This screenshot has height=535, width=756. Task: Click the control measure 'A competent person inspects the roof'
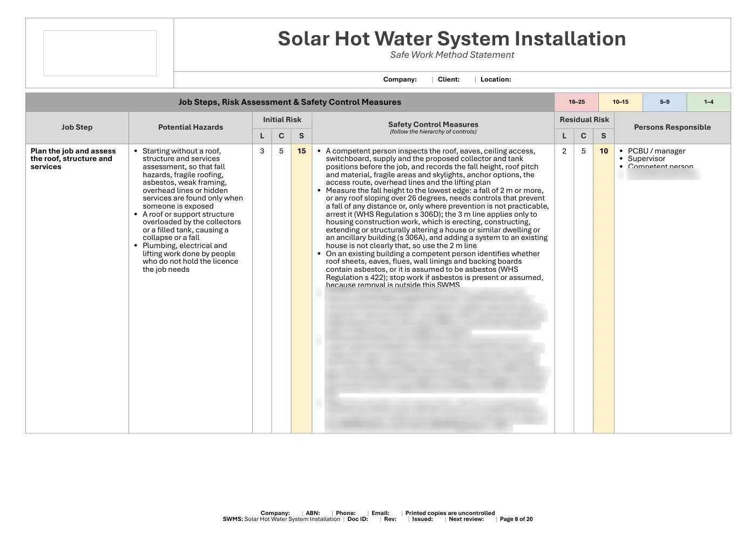(432, 166)
